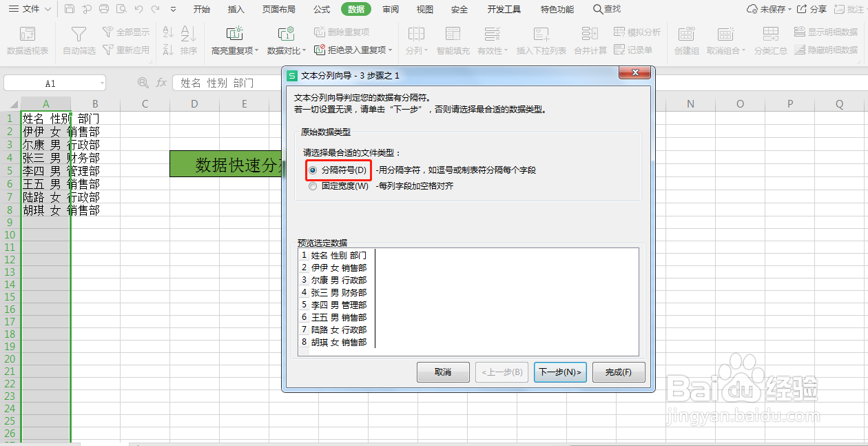Switch to the 开始 tab

tap(202, 9)
